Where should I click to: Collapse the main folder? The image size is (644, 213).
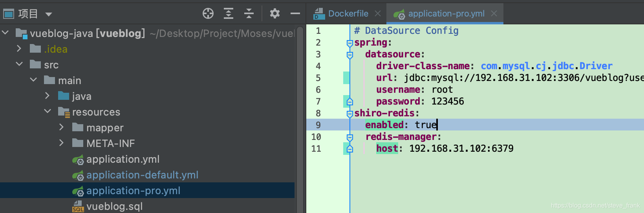tap(34, 80)
